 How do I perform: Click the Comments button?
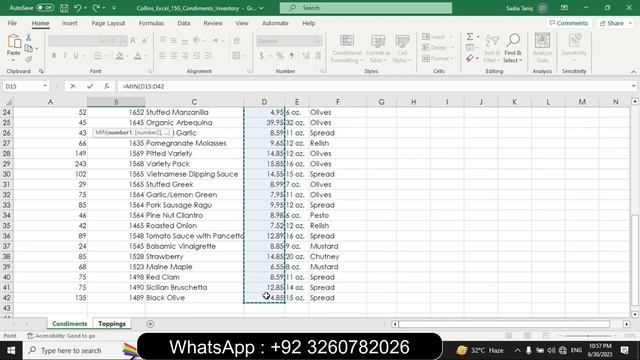click(x=569, y=23)
